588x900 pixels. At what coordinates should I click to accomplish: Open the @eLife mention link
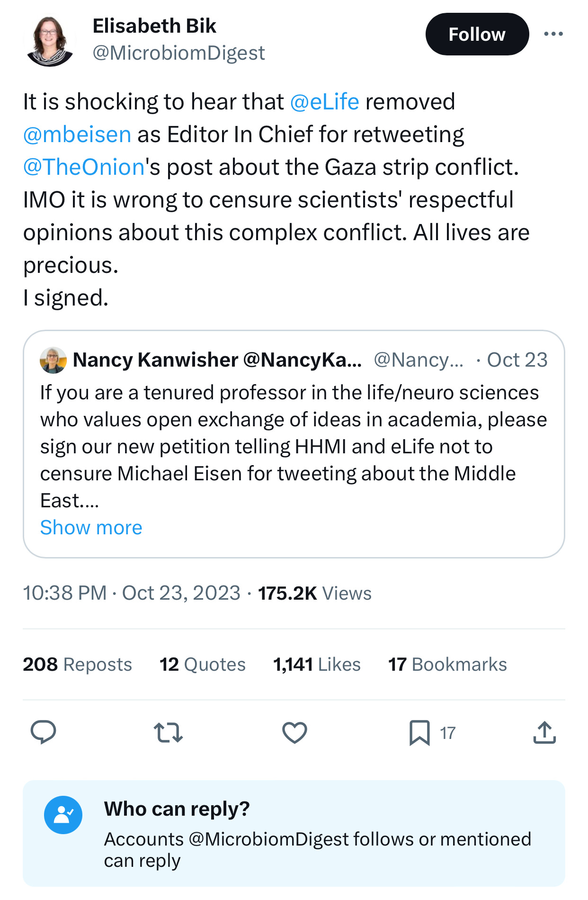coord(324,102)
